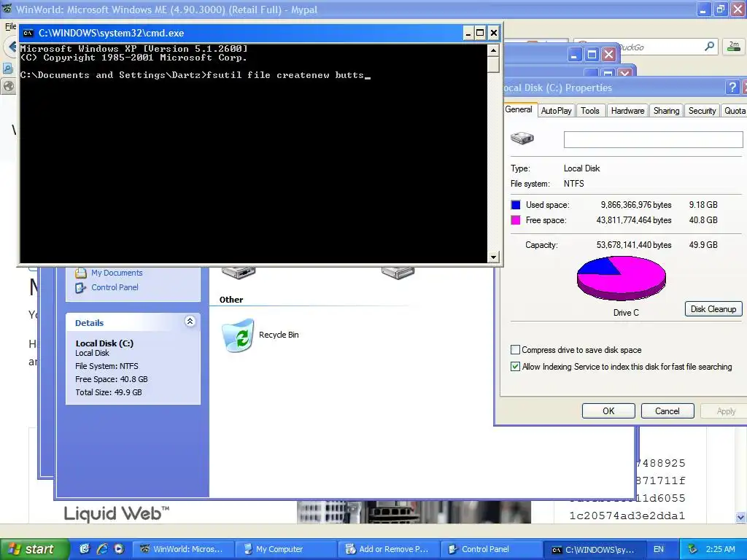Image resolution: width=747 pixels, height=560 pixels.
Task: Collapse the Details pane in My Computer
Action: (x=190, y=322)
